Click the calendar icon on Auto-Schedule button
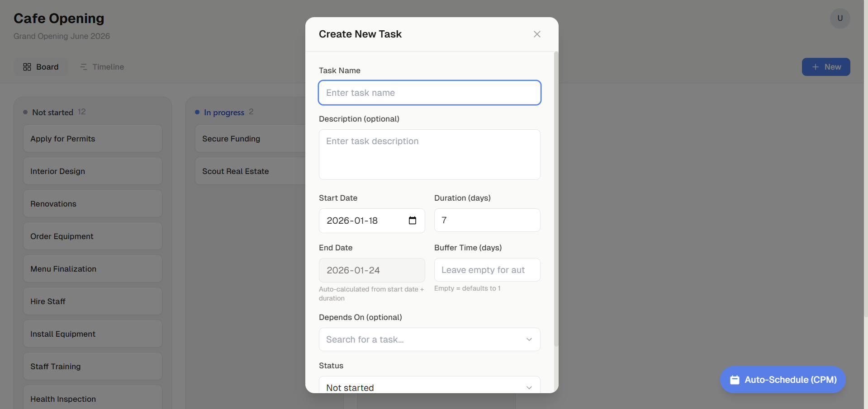The height and width of the screenshot is (409, 868). click(735, 380)
